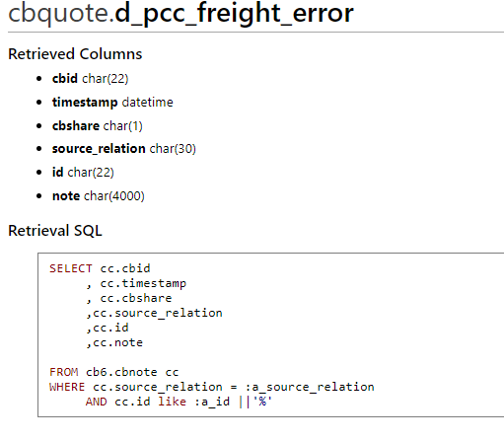The width and height of the screenshot is (504, 441).
Task: Click the AND keyword in SQL
Action: (x=96, y=402)
